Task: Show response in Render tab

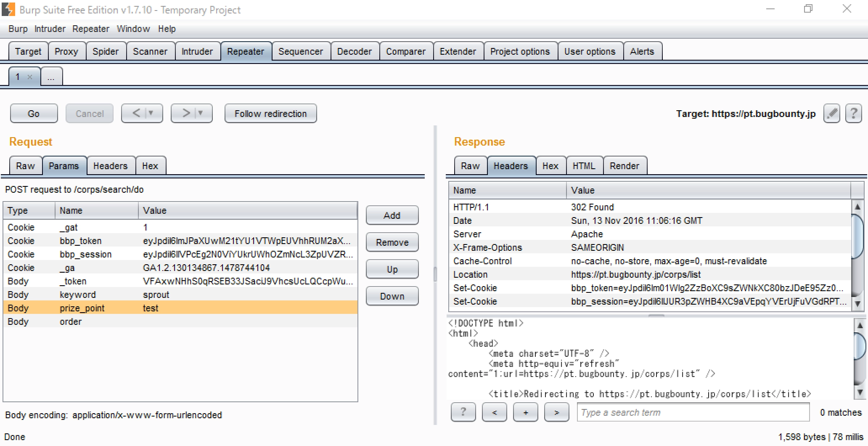Action: tap(624, 166)
